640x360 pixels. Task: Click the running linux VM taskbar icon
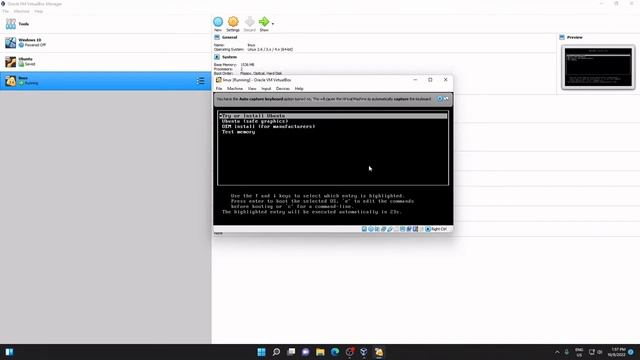click(379, 352)
